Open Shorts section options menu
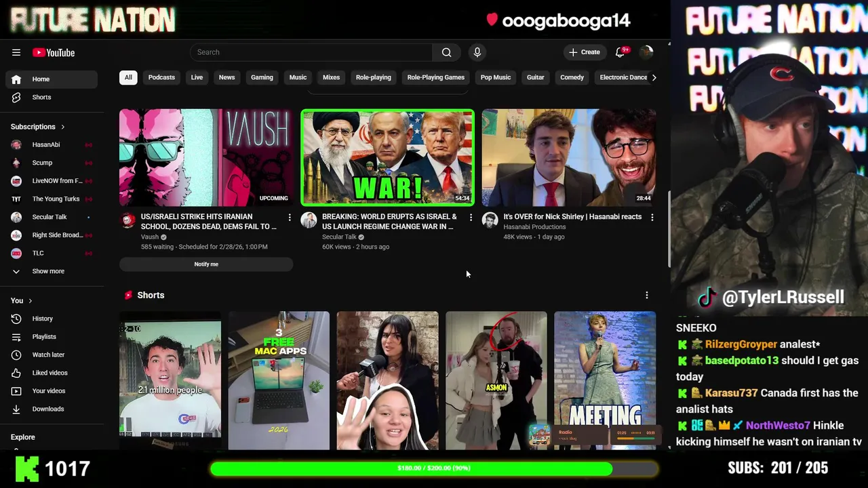This screenshot has height=488, width=868. tap(646, 296)
